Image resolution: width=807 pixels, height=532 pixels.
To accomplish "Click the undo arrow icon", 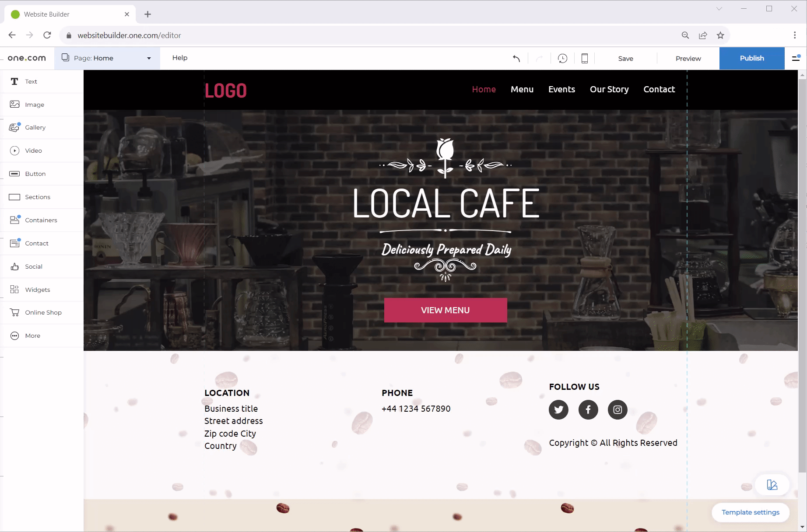I will pyautogui.click(x=516, y=58).
